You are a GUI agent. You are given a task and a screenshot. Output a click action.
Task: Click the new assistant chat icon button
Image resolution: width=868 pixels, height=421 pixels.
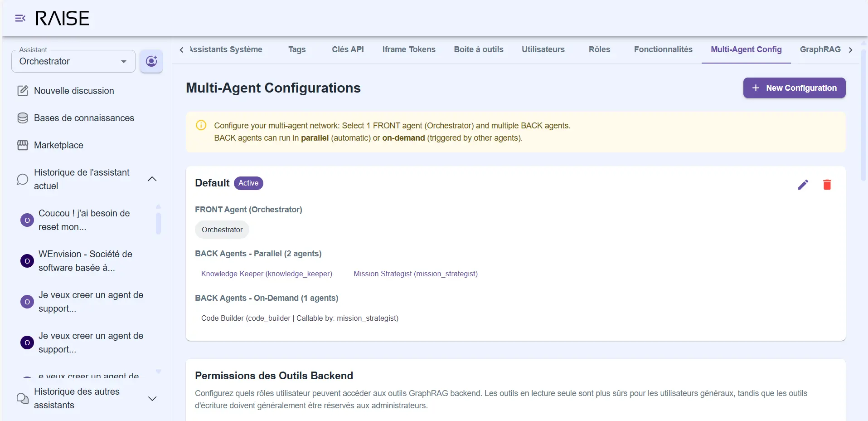click(x=151, y=61)
